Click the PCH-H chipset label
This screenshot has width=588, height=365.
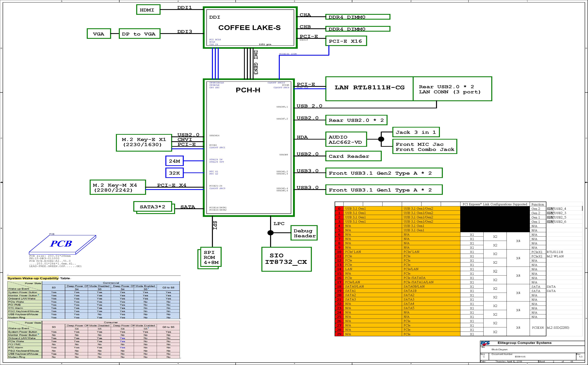pyautogui.click(x=248, y=90)
